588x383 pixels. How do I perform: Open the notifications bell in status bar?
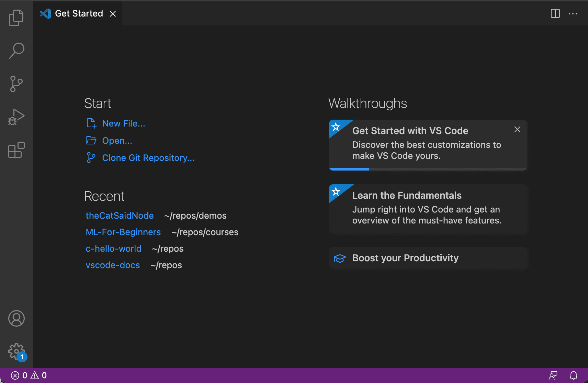pyautogui.click(x=574, y=375)
